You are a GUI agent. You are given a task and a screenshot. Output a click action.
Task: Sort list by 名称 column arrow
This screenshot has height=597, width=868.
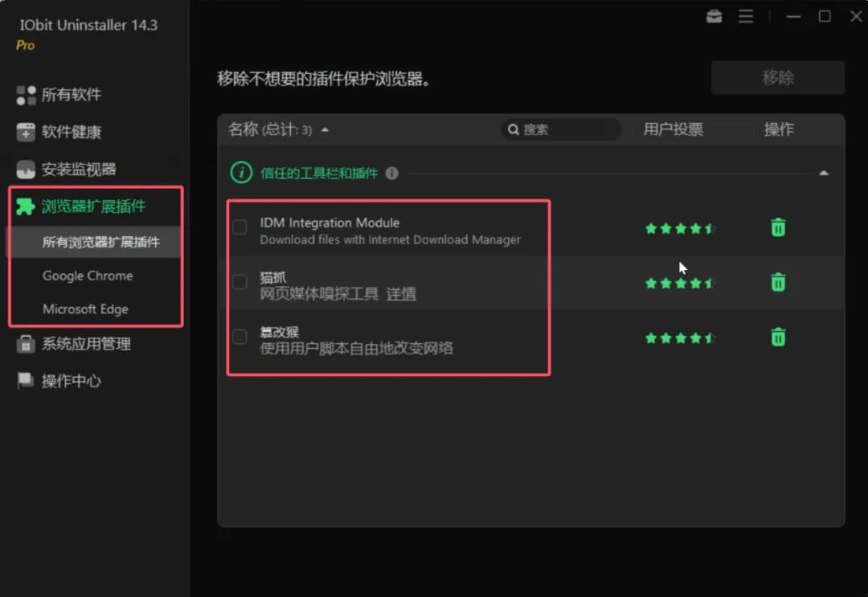325,130
